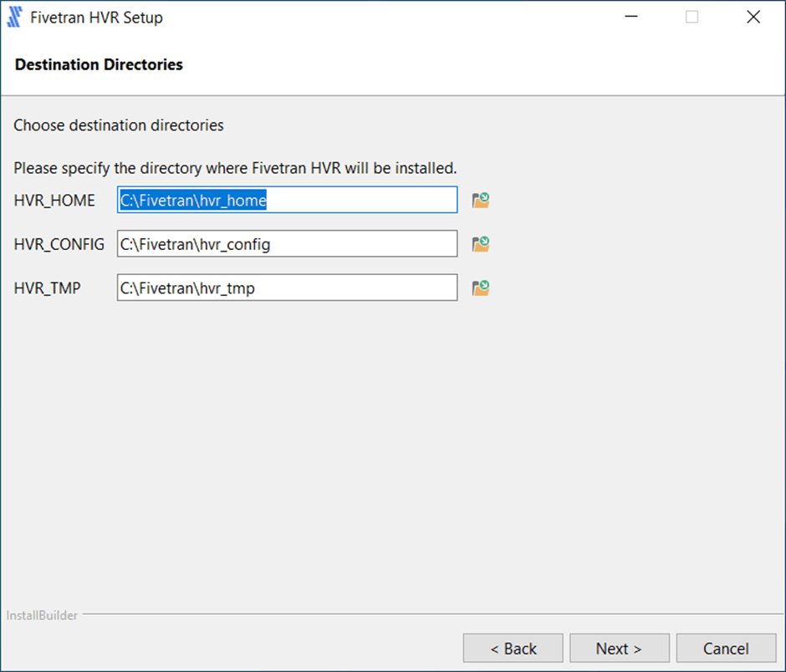Cancel the Fivetran HVR setup
The image size is (786, 672).
click(x=726, y=649)
